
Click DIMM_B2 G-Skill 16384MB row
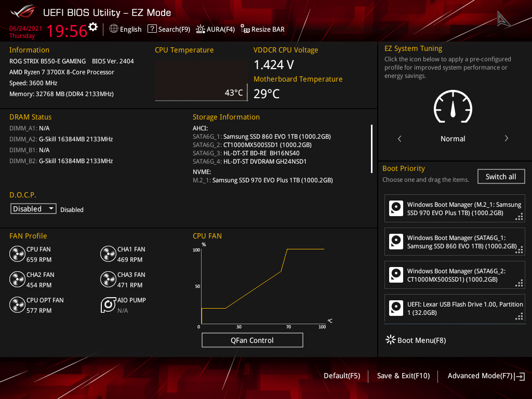(x=61, y=161)
